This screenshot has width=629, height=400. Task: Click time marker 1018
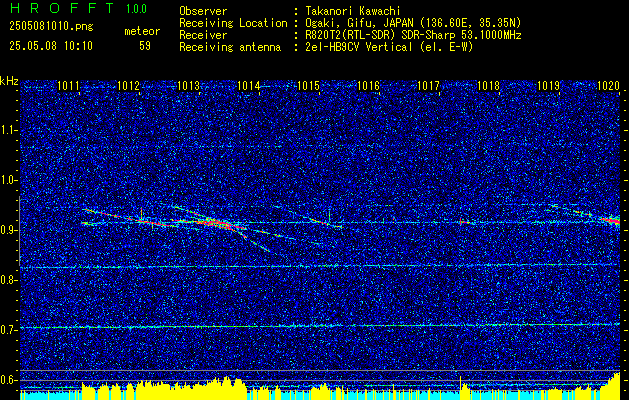pos(489,85)
